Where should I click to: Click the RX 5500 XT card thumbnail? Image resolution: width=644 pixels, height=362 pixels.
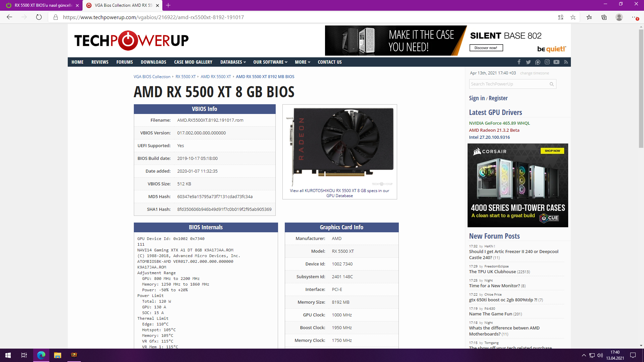point(339,146)
